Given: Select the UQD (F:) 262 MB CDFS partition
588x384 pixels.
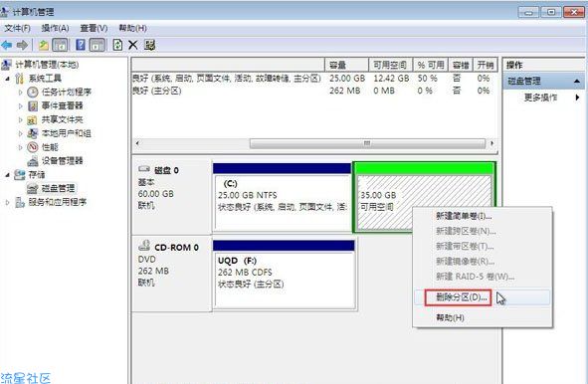Looking at the screenshot, I should tap(284, 275).
